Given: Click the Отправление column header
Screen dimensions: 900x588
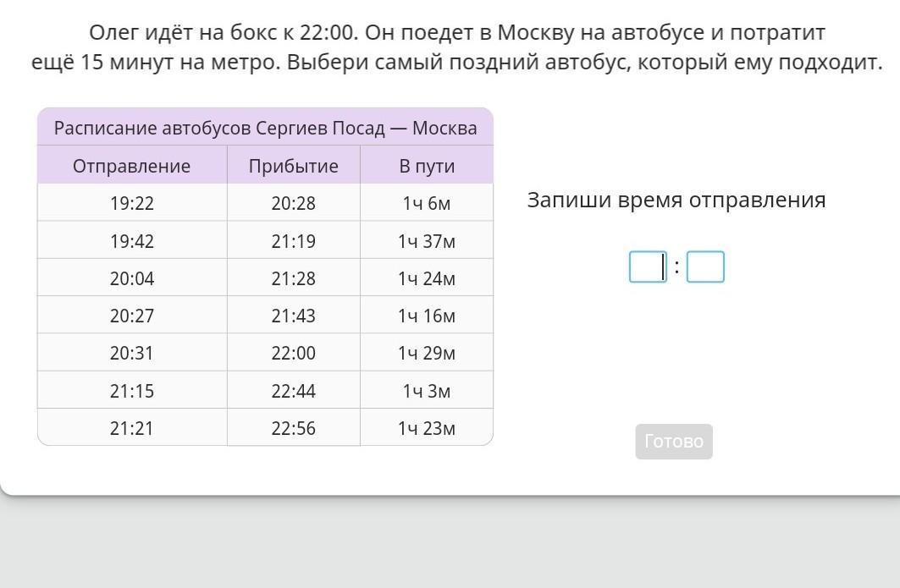Looking at the screenshot, I should pos(132,166).
